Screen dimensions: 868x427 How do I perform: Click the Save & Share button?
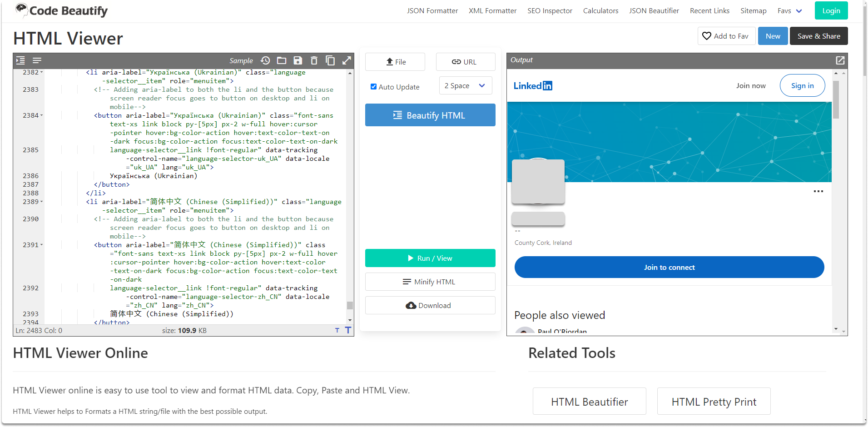819,36
